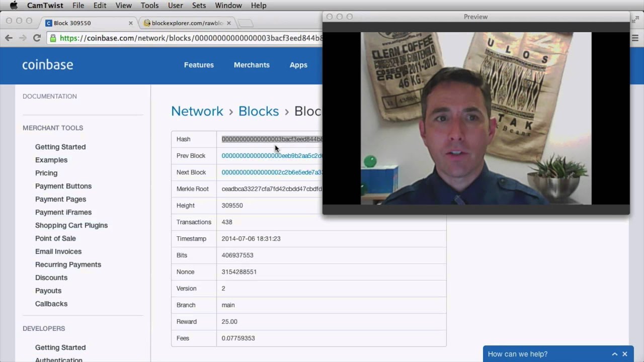Open the Next Block hash link

point(272,172)
